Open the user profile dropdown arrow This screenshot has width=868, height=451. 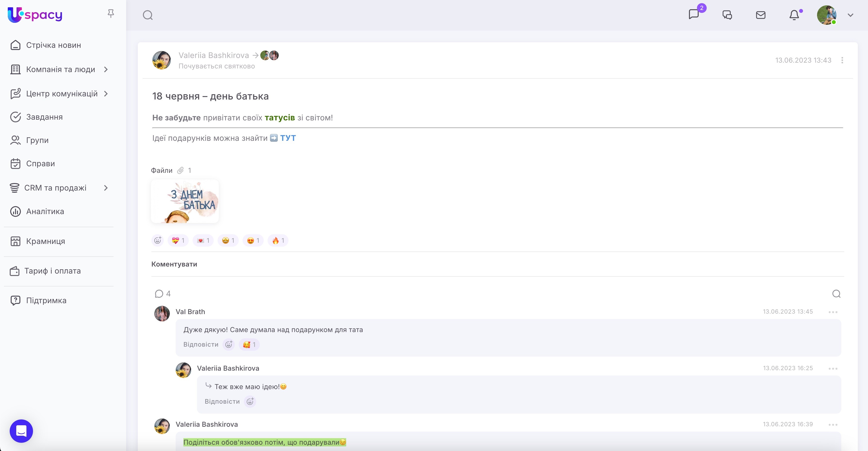coord(850,15)
